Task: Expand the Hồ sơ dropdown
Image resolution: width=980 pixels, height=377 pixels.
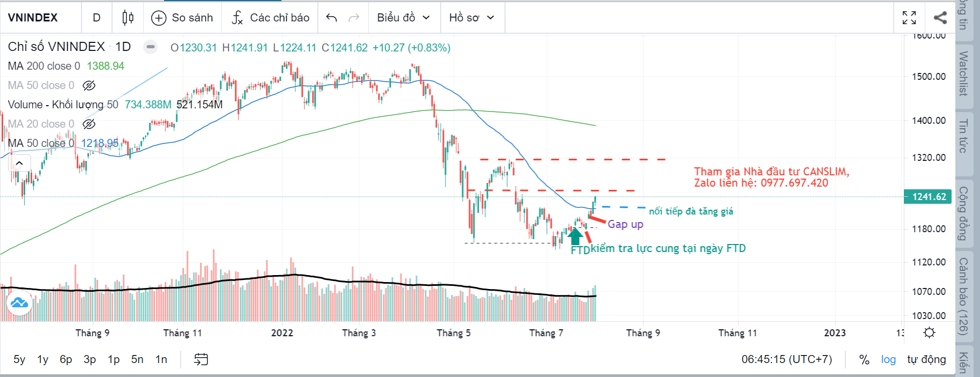Action: pos(472,18)
